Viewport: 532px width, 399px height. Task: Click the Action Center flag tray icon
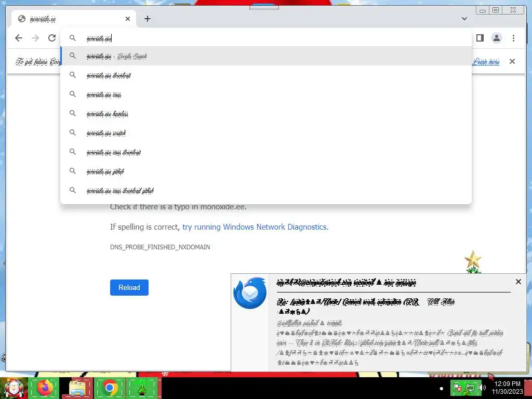[458, 388]
